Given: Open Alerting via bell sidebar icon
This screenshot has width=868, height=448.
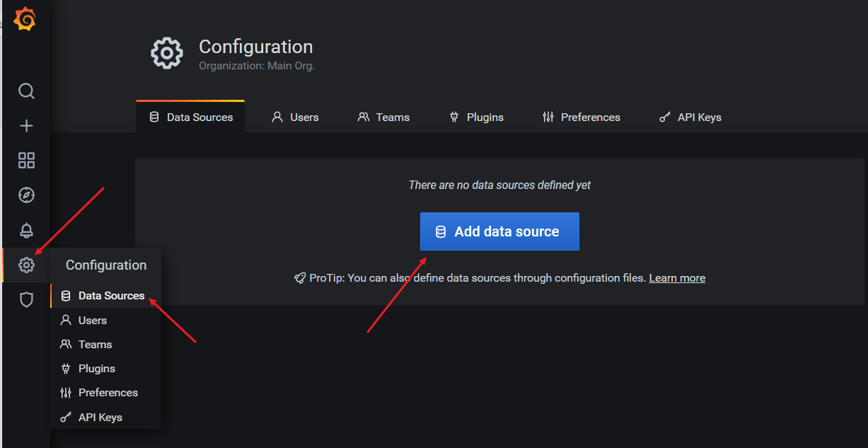Looking at the screenshot, I should click(26, 230).
